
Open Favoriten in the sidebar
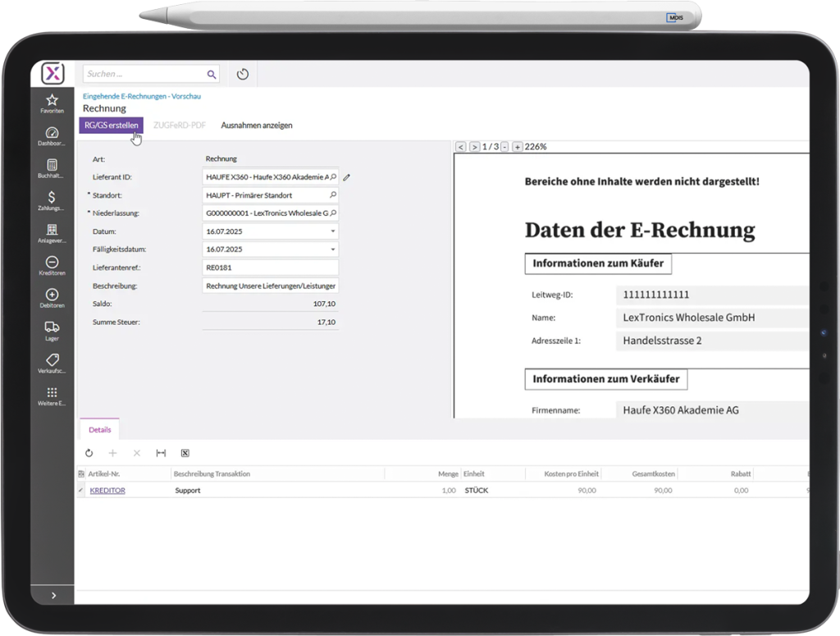pos(52,103)
